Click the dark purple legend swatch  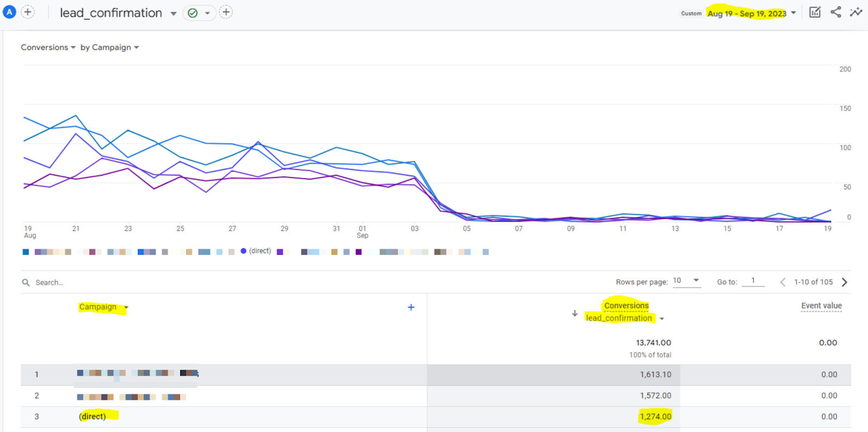[359, 252]
